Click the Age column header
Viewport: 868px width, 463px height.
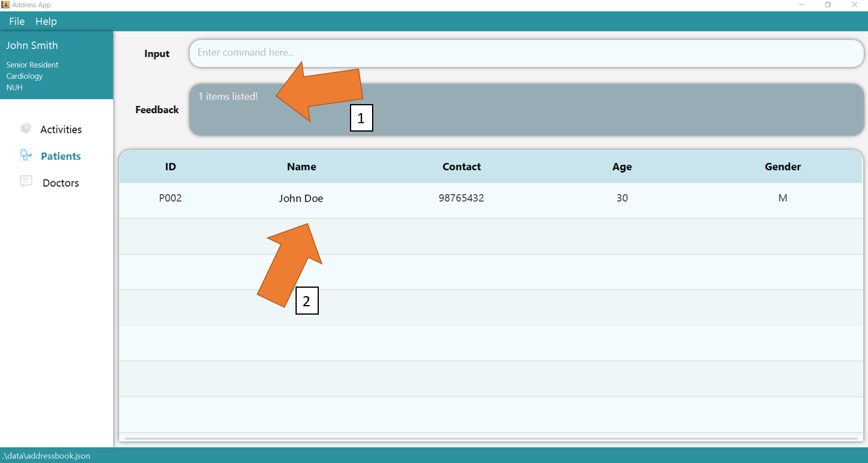click(x=622, y=167)
